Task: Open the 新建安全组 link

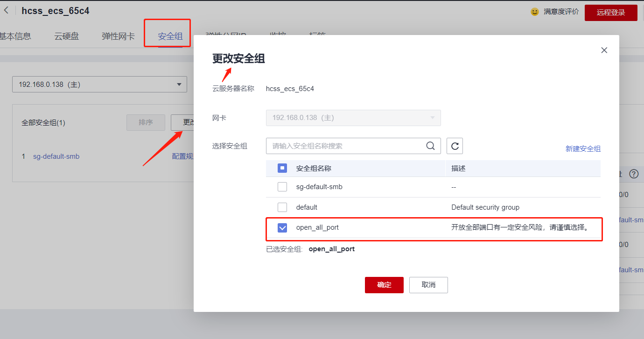Action: [583, 148]
